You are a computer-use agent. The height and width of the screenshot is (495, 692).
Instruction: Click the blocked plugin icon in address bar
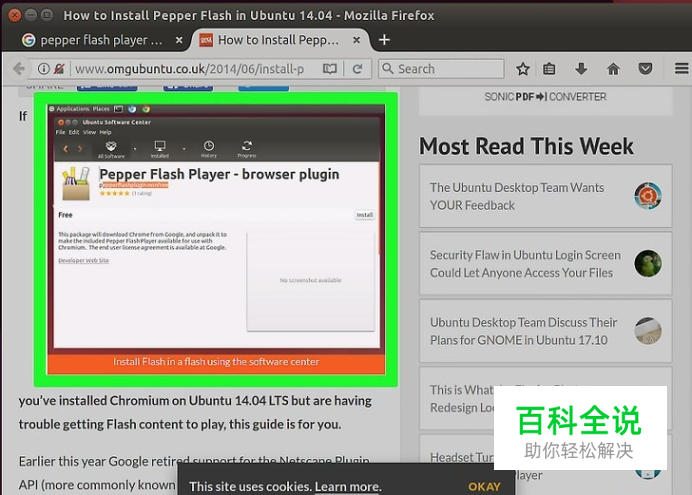[59, 69]
